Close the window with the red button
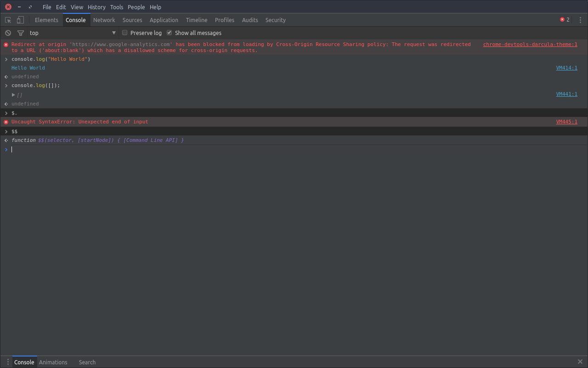 (8, 7)
